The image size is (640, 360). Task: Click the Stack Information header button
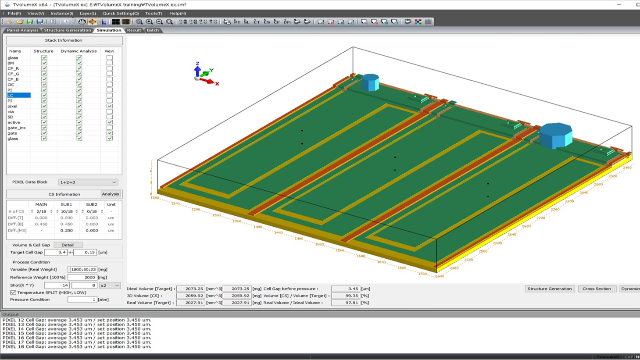coord(64,40)
